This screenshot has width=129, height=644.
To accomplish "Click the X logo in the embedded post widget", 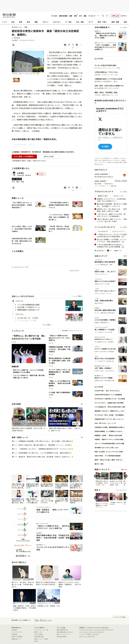I will pos(100,119).
